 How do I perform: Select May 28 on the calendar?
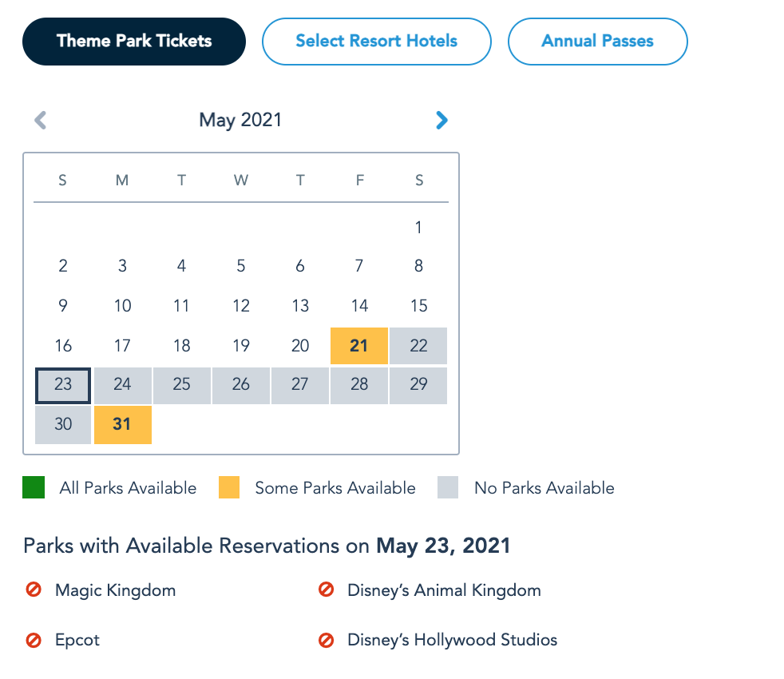[x=359, y=385]
